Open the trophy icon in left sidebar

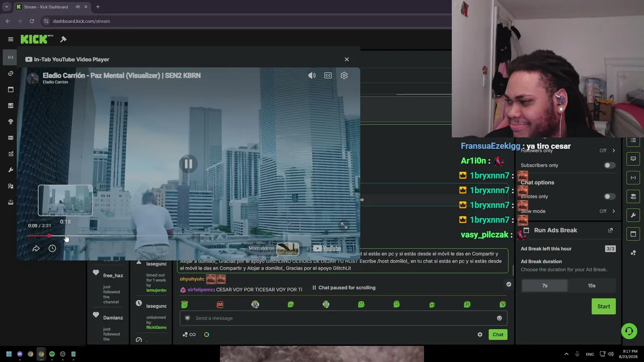[11, 122]
